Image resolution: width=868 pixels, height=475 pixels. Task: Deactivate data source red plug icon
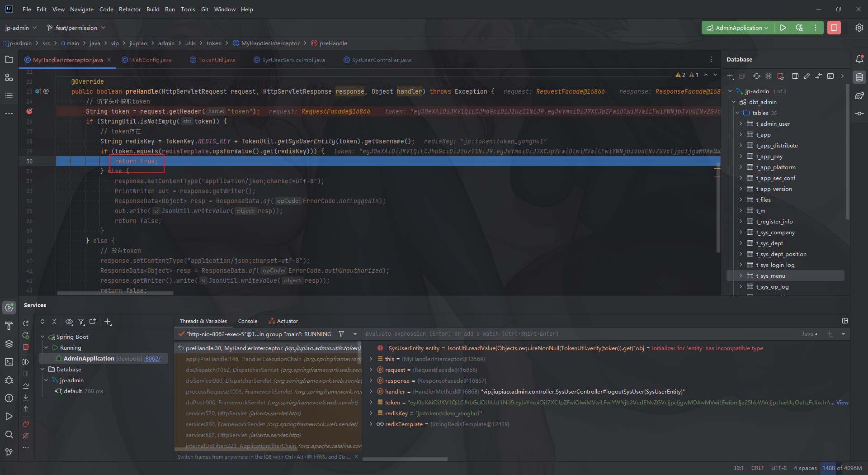(x=781, y=76)
